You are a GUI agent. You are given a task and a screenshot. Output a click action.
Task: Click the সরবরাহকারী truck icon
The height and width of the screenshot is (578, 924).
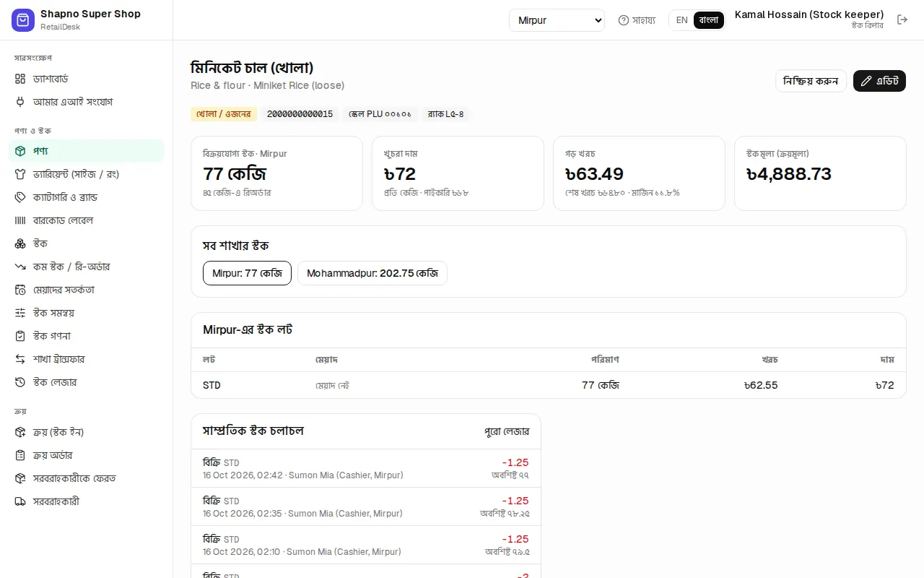(x=20, y=501)
